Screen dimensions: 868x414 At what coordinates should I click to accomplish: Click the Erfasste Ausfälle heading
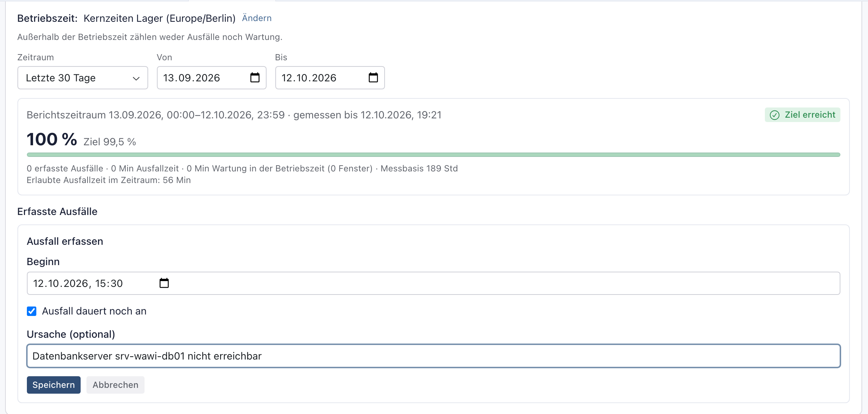coord(57,212)
